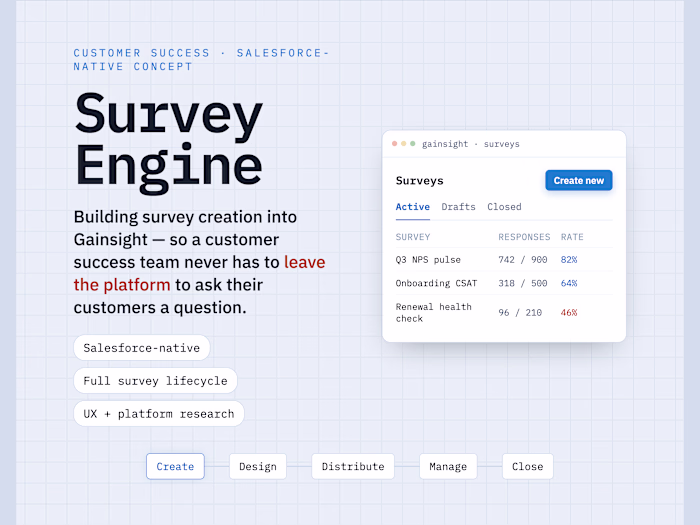The image size is (700, 525).
Task: Click the 742 / 900 responses value
Action: (x=523, y=260)
